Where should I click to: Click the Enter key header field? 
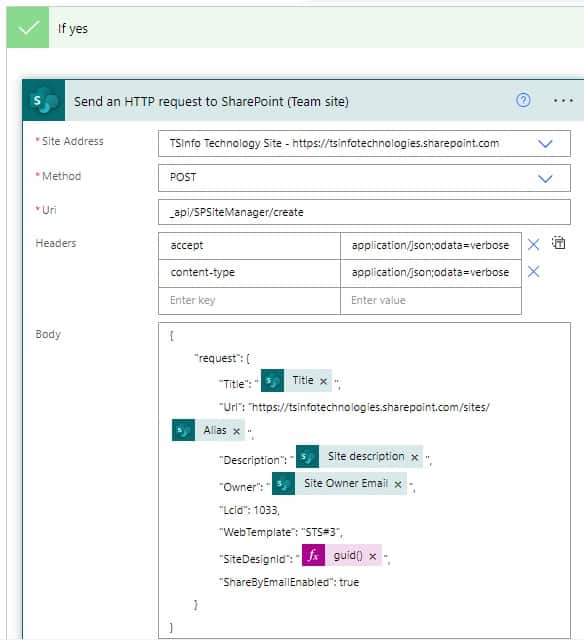pyautogui.click(x=249, y=301)
